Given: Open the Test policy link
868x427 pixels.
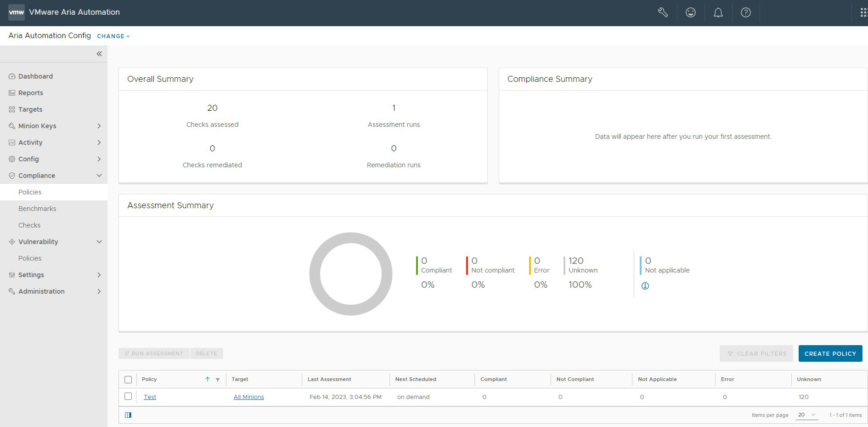Looking at the screenshot, I should tap(150, 397).
